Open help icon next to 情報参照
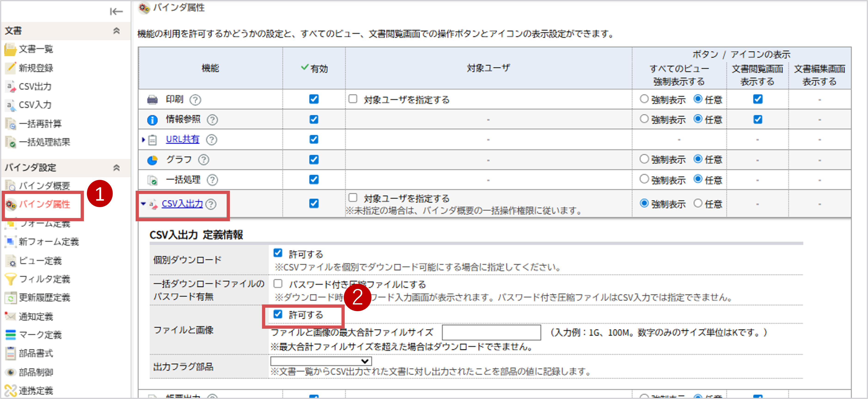The width and height of the screenshot is (868, 399). (x=212, y=120)
